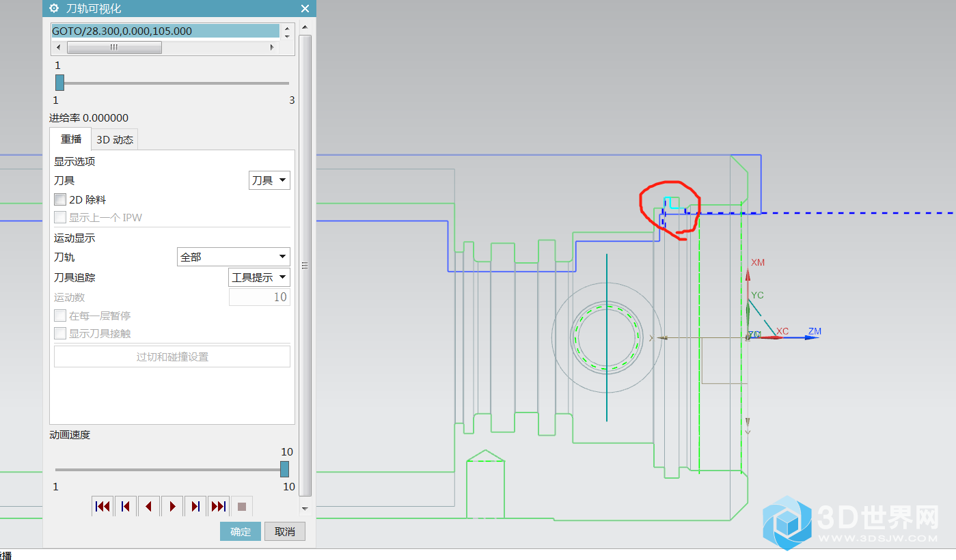956x560 pixels.
Task: Click the dialog vertical scrollbar down arrow
Action: point(305,509)
